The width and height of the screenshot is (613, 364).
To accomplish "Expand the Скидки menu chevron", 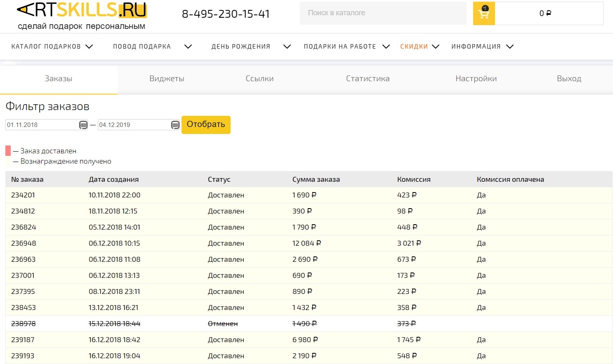I will click(x=436, y=47).
